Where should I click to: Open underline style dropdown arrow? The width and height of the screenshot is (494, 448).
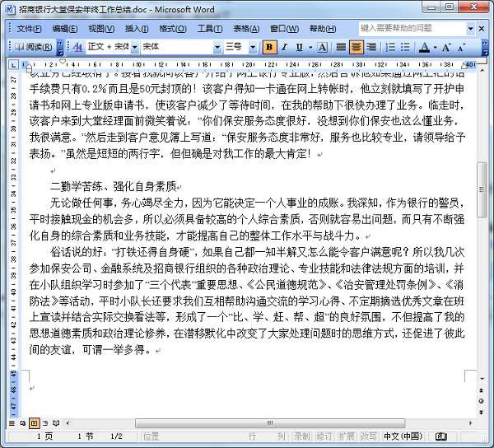point(310,48)
